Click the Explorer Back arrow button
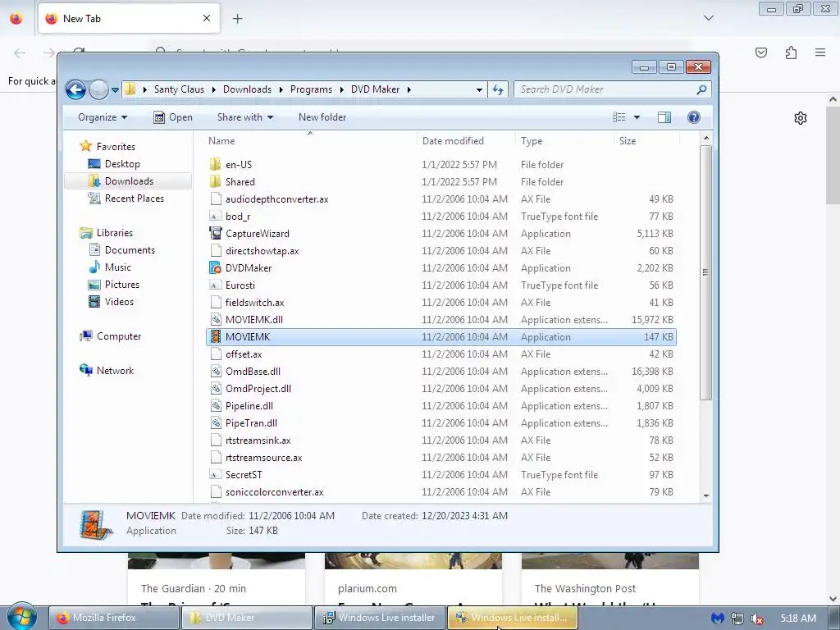 click(x=75, y=89)
